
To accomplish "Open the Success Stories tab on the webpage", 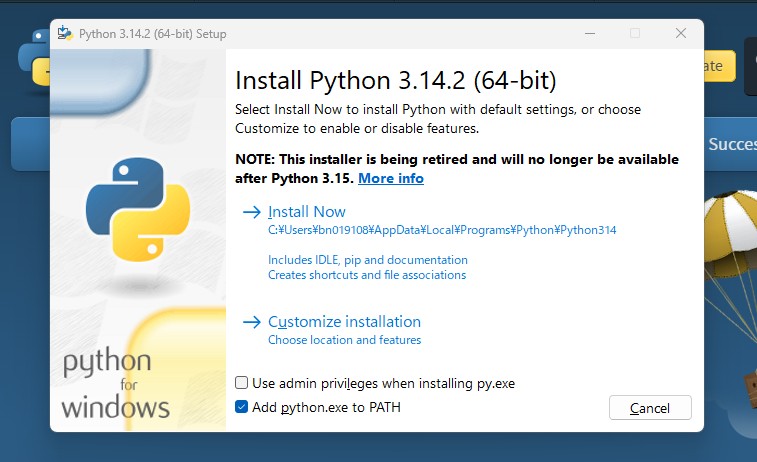I will pos(731,144).
